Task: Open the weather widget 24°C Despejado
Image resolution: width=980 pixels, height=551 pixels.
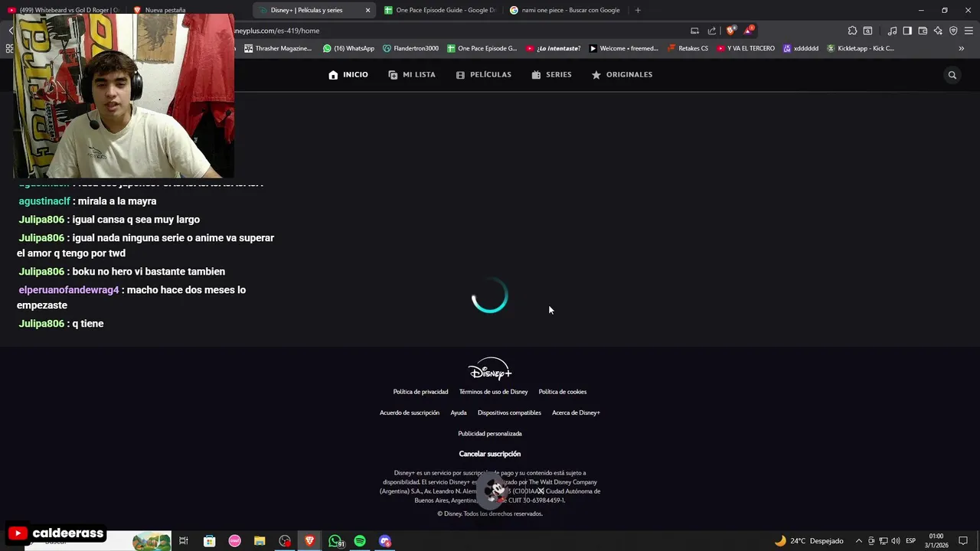Action: pyautogui.click(x=808, y=541)
